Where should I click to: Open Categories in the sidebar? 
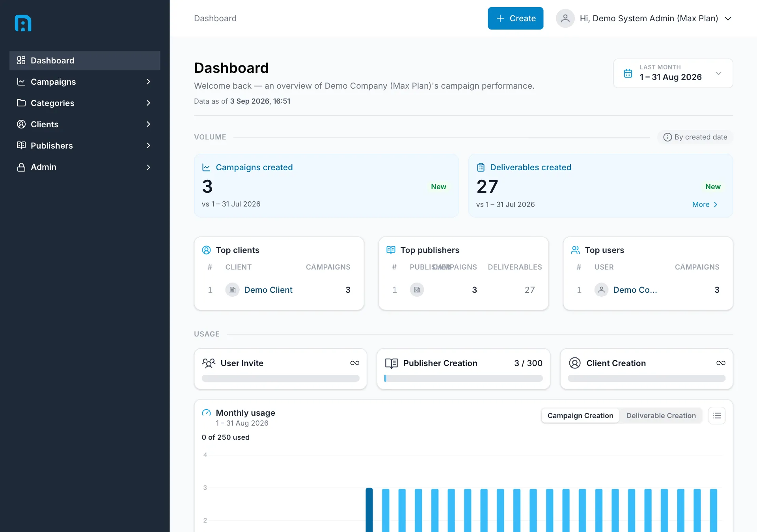[x=85, y=103]
